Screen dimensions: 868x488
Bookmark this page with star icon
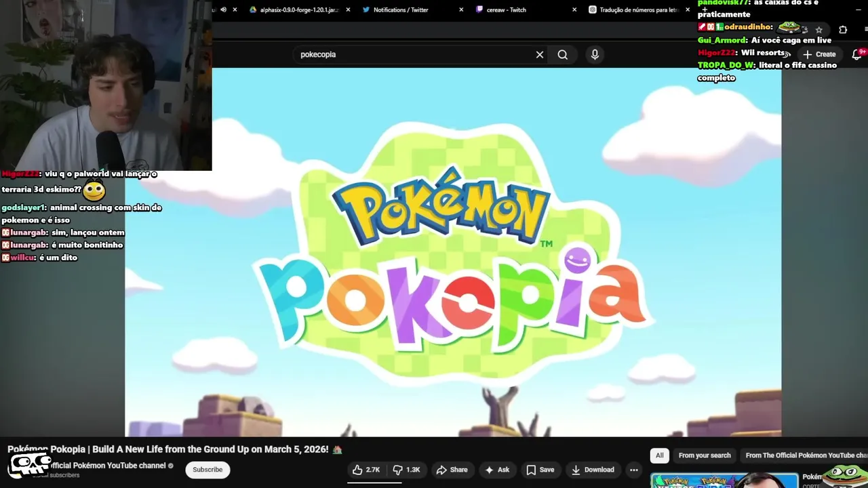click(x=819, y=30)
